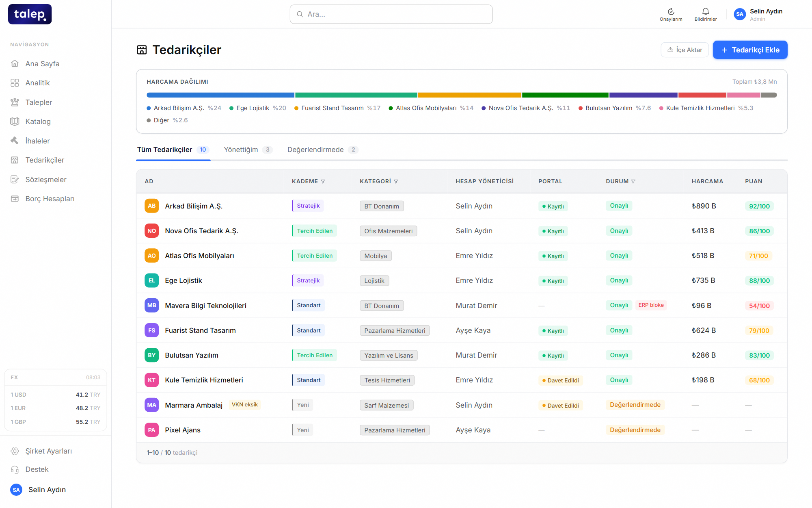Open İhaleler gavel icon in sidebar
Image resolution: width=812 pixels, height=508 pixels.
15,141
